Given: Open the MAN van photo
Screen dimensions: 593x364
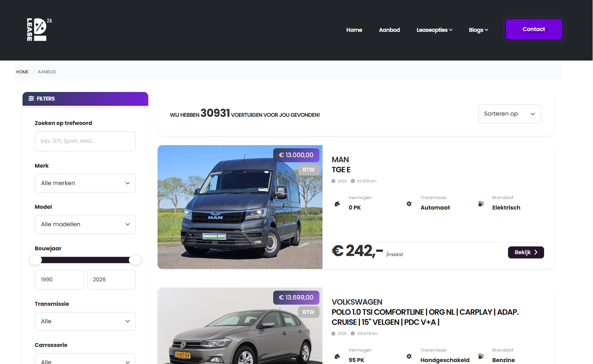Looking at the screenshot, I should (x=240, y=207).
